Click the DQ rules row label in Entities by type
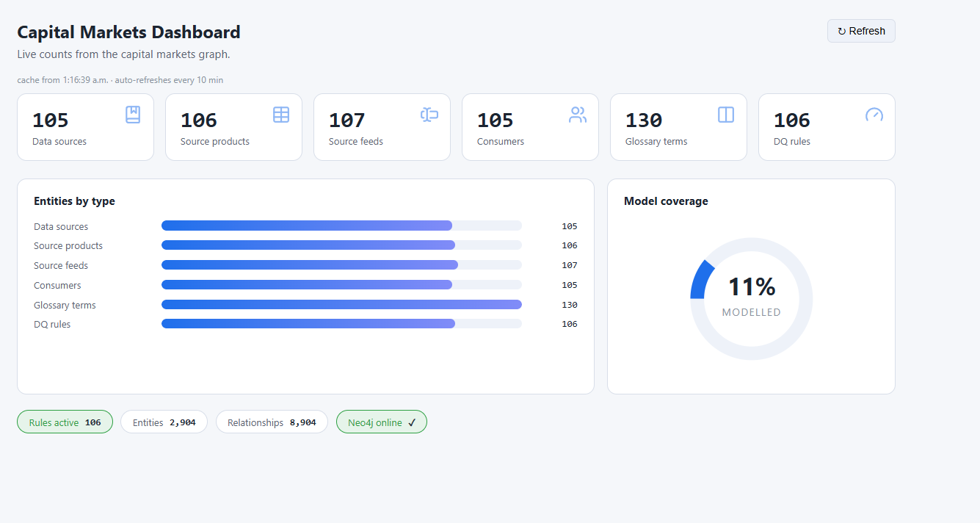The height and width of the screenshot is (523, 980). [52, 325]
